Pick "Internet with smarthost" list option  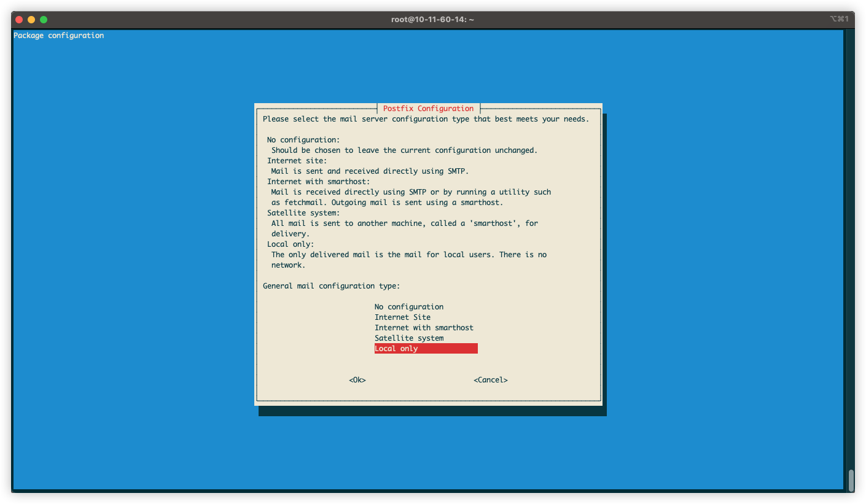coord(424,328)
